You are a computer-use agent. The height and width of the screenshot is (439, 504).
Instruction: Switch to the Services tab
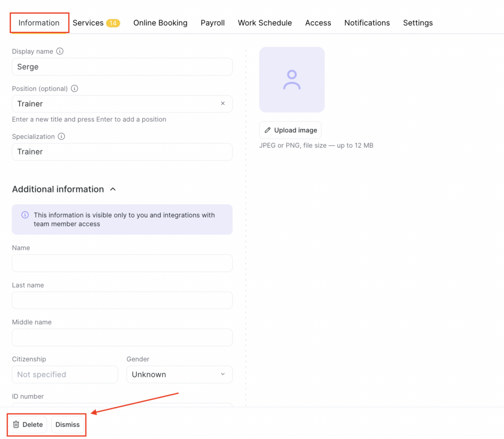[89, 23]
